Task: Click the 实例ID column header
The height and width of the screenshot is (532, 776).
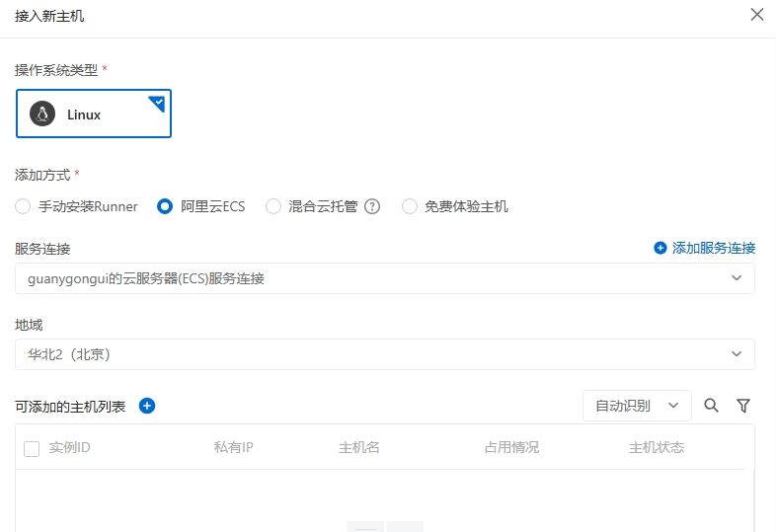Action: tap(69, 447)
